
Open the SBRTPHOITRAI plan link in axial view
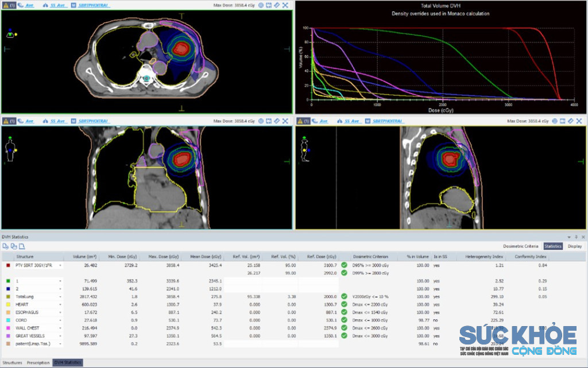coord(94,5)
